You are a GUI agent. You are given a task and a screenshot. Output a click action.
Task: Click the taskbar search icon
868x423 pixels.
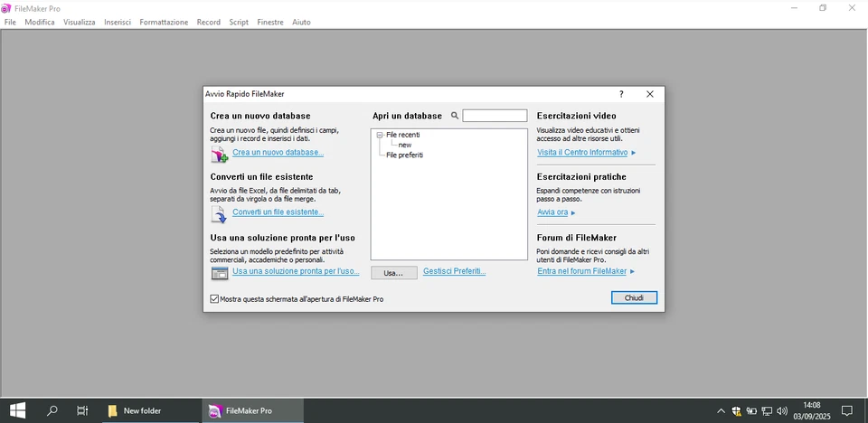tap(52, 410)
